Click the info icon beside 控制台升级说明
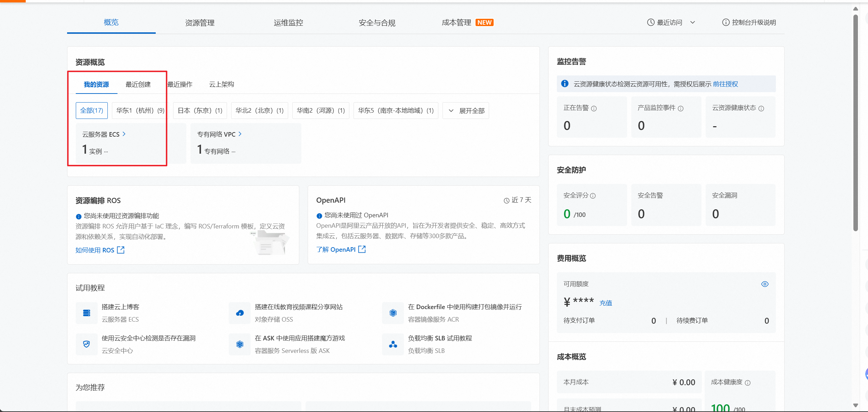 click(x=726, y=23)
